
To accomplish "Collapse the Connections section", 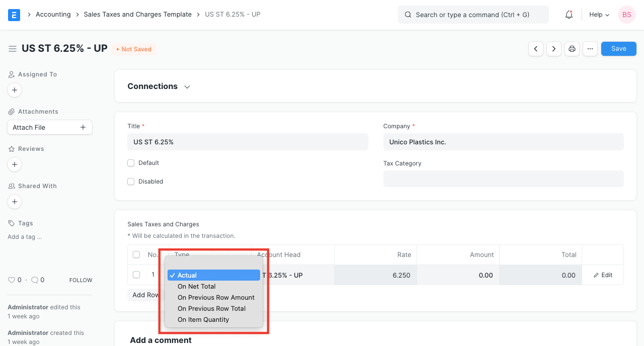I will 187,86.
